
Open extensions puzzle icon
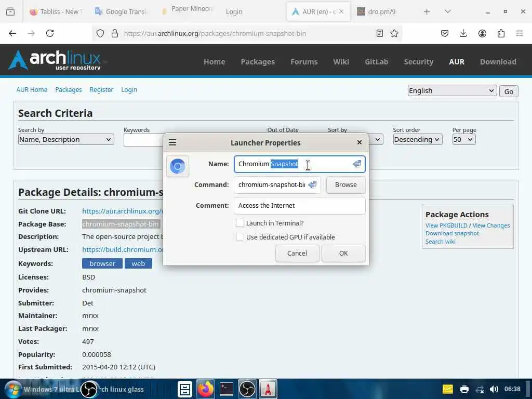501,33
